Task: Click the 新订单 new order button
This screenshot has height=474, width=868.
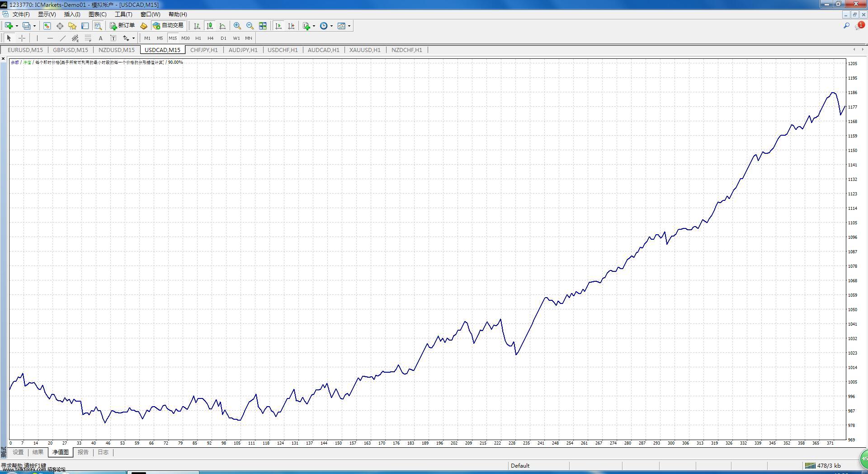Action: coord(122,26)
